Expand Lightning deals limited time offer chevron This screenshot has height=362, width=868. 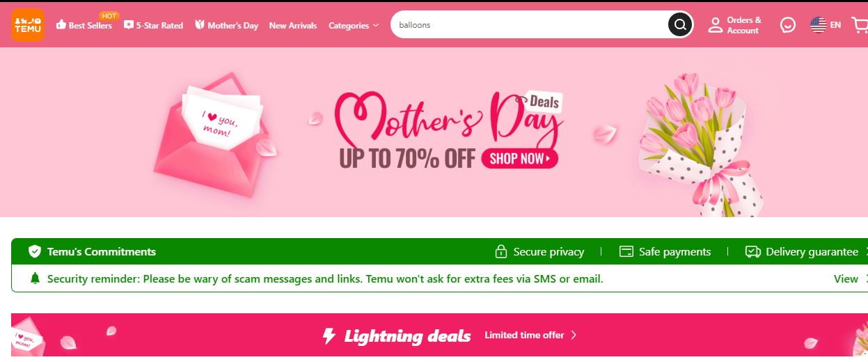tap(574, 335)
